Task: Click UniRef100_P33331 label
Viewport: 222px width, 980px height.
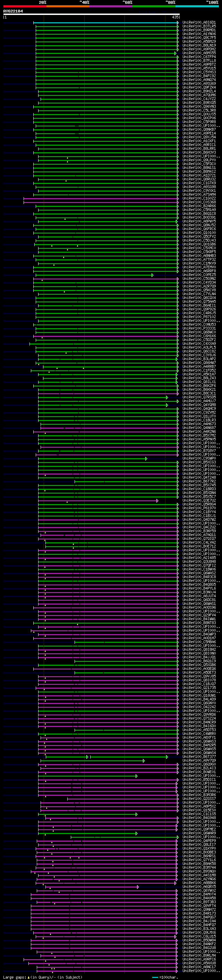Action: (199, 328)
